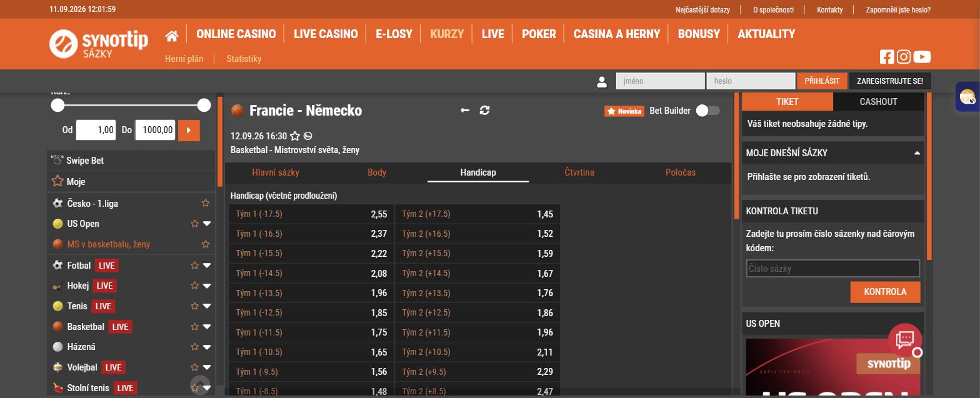The image size is (980, 398).
Task: Click the Zaregistrujte se! button
Action: (x=890, y=81)
